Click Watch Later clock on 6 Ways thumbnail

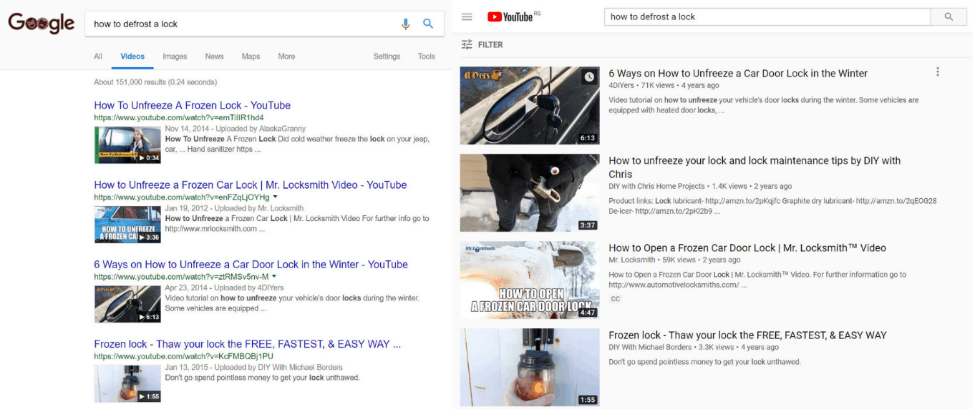[589, 77]
